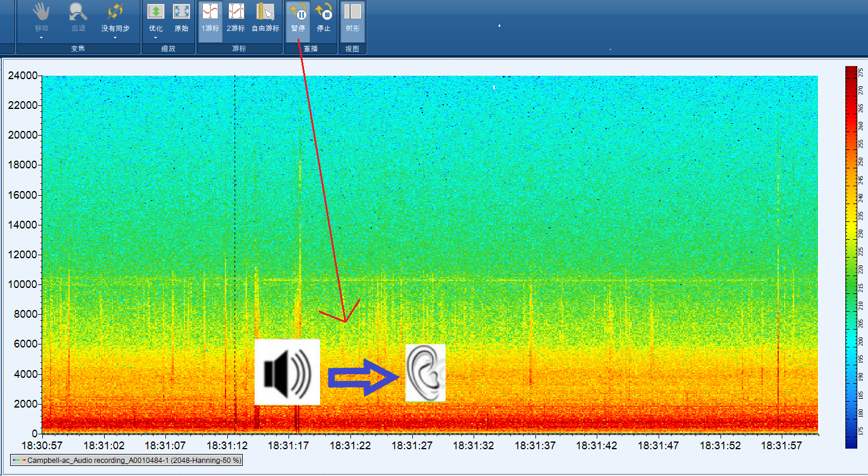The height and width of the screenshot is (476, 868).
Task: Click the Campbell-ac_Audio recording legend label
Action: coord(126,461)
